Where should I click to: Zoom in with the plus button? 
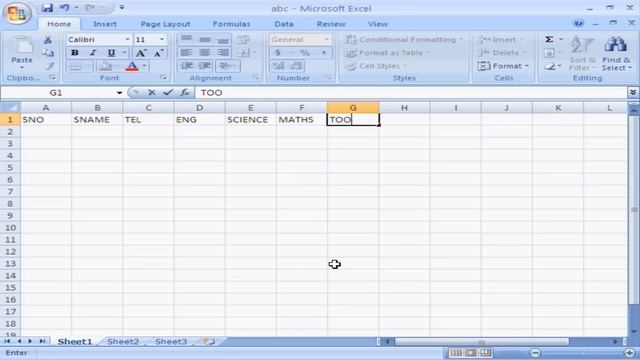(x=629, y=353)
